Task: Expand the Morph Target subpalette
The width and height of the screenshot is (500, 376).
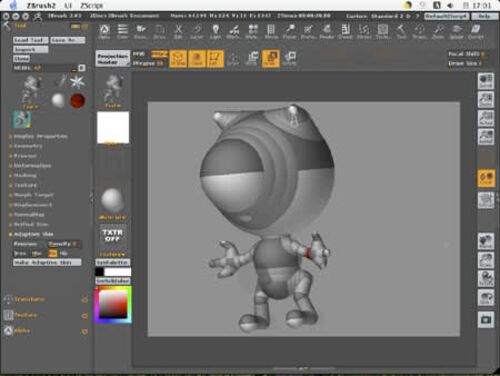Action: coord(33,195)
